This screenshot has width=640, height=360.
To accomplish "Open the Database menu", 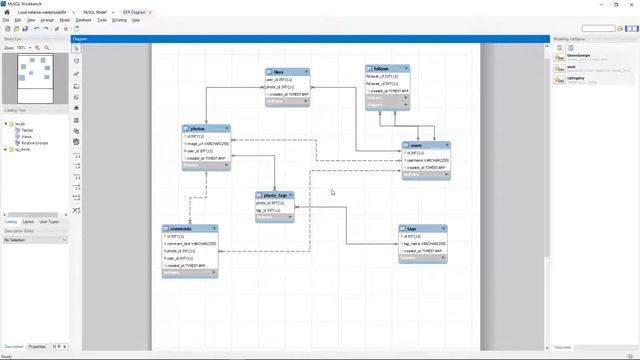I will pyautogui.click(x=83, y=20).
